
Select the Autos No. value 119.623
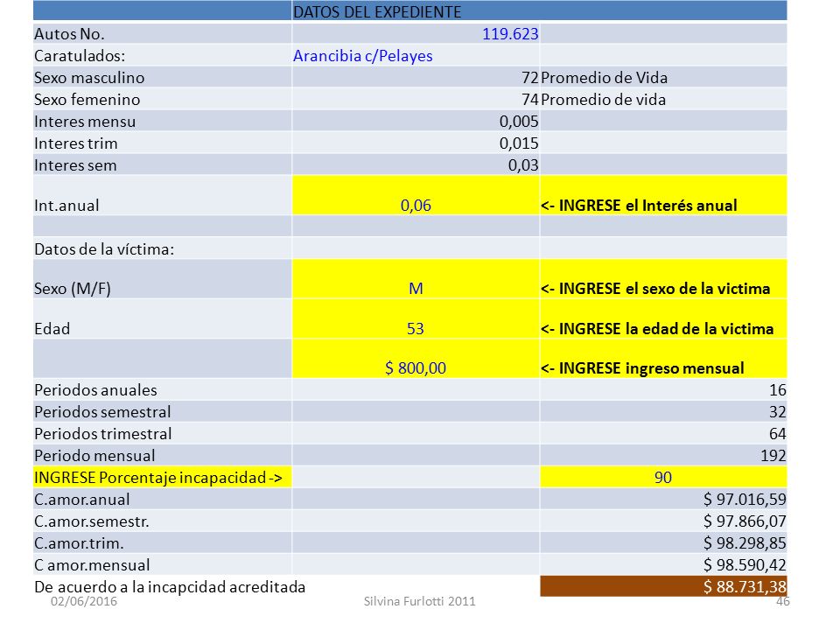coord(510,34)
